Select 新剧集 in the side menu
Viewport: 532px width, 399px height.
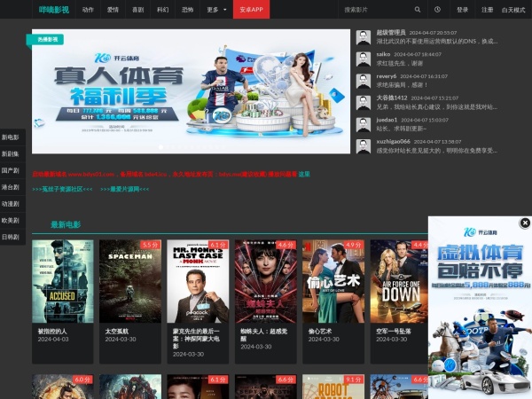point(11,153)
